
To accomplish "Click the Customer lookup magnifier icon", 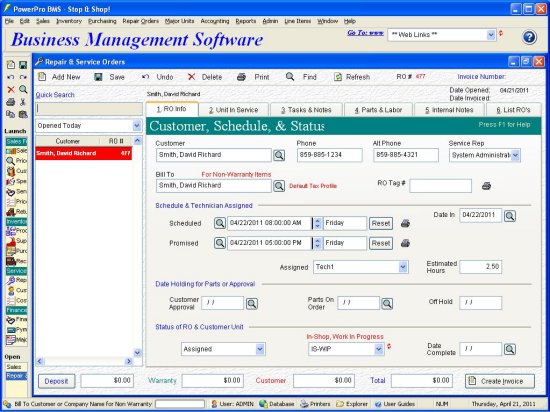I will coord(279,155).
